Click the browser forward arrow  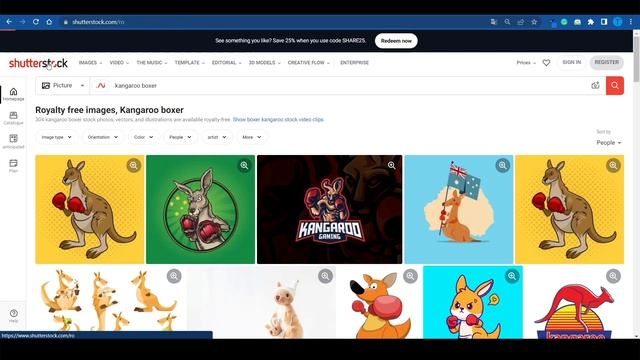22,22
